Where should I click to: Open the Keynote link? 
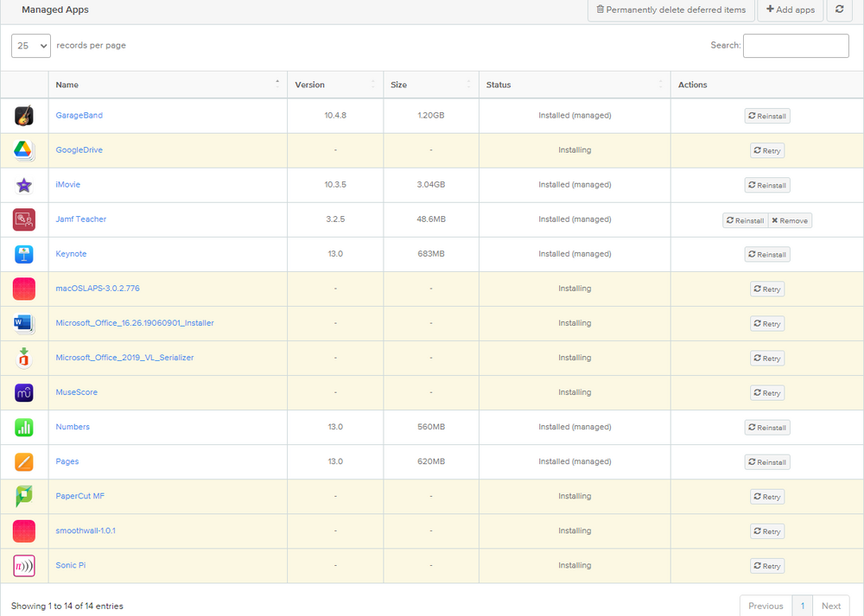click(x=71, y=254)
